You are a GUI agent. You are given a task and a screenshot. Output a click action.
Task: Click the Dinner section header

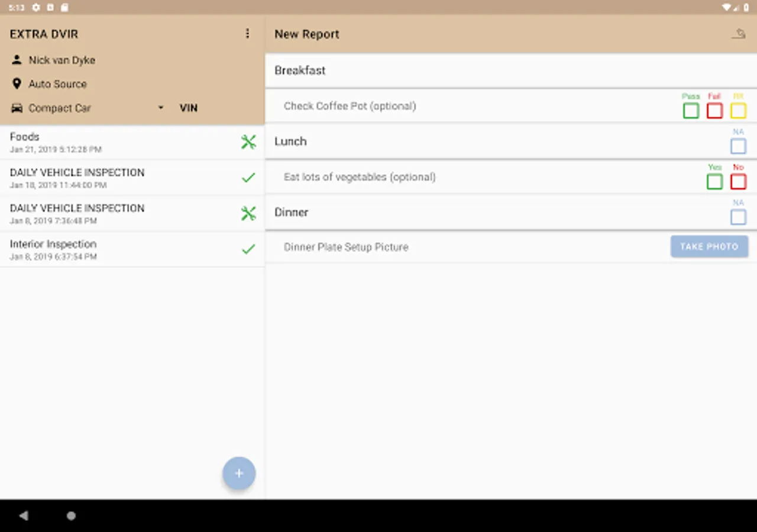pyautogui.click(x=511, y=212)
